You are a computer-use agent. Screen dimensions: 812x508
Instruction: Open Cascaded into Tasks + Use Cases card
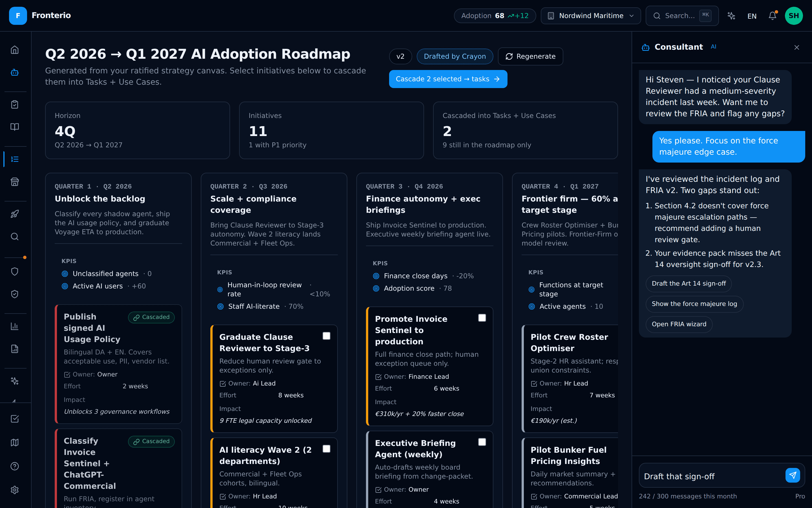pos(525,130)
